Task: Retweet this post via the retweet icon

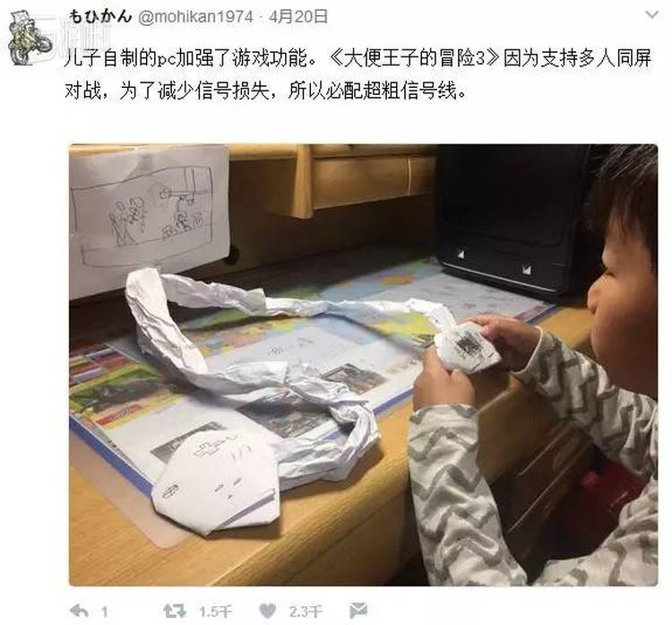Action: [175, 611]
